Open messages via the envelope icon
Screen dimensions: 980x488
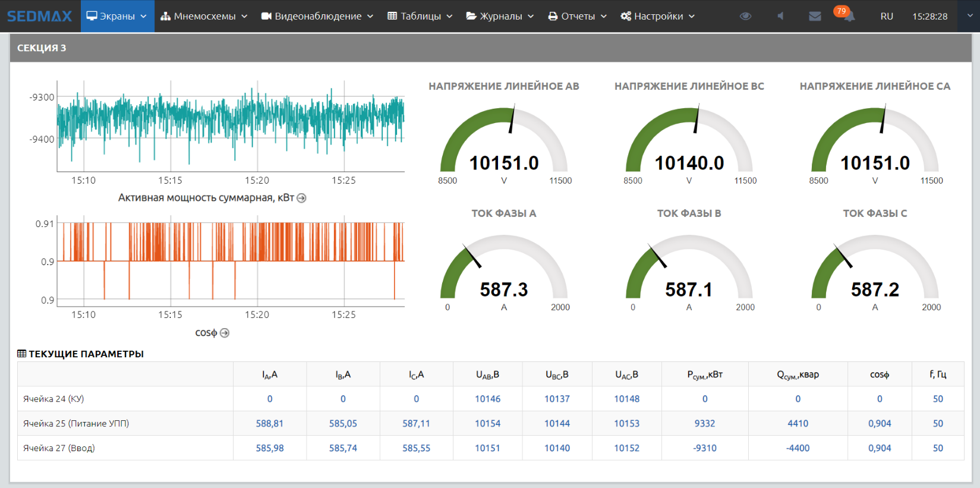click(815, 16)
